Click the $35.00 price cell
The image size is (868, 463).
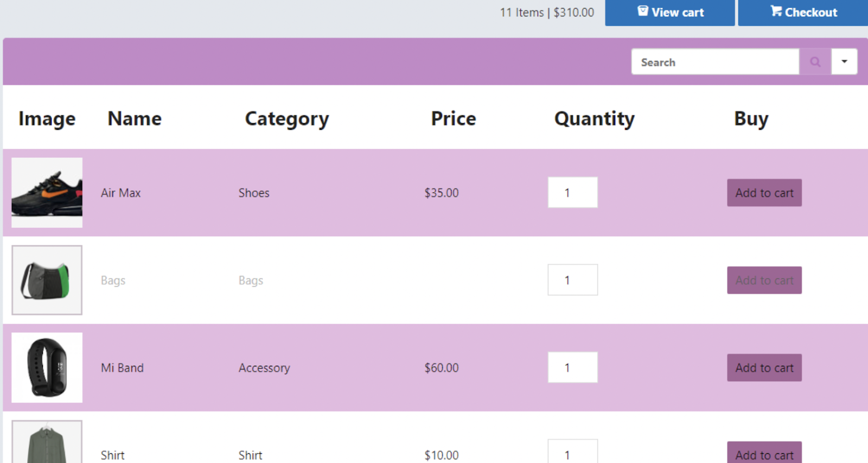point(441,193)
